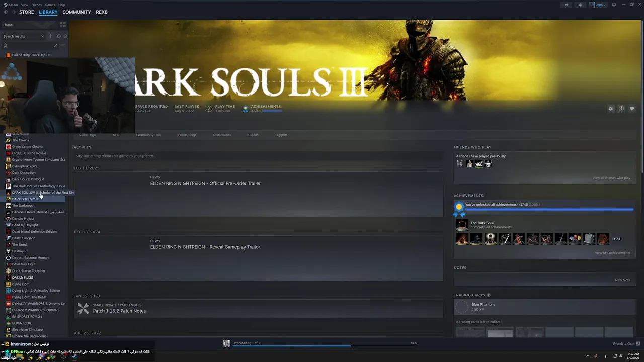Click the forward navigation arrow

pos(14,12)
